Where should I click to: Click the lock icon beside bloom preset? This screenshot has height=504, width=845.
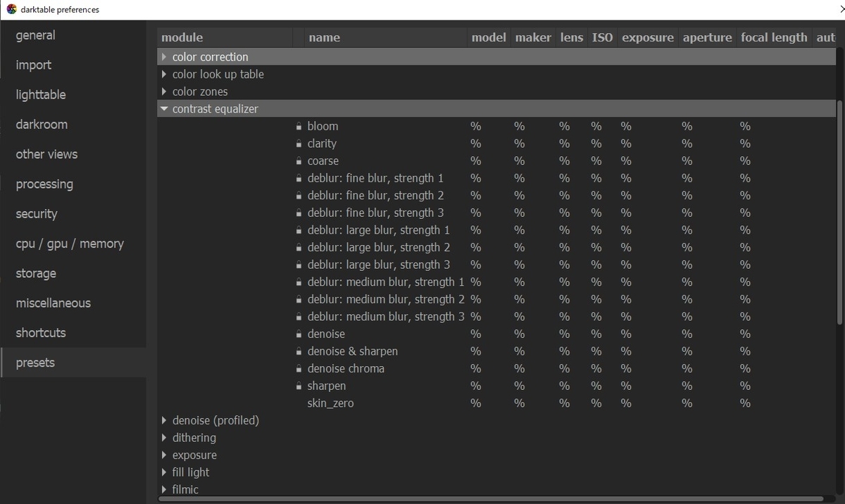coord(299,127)
